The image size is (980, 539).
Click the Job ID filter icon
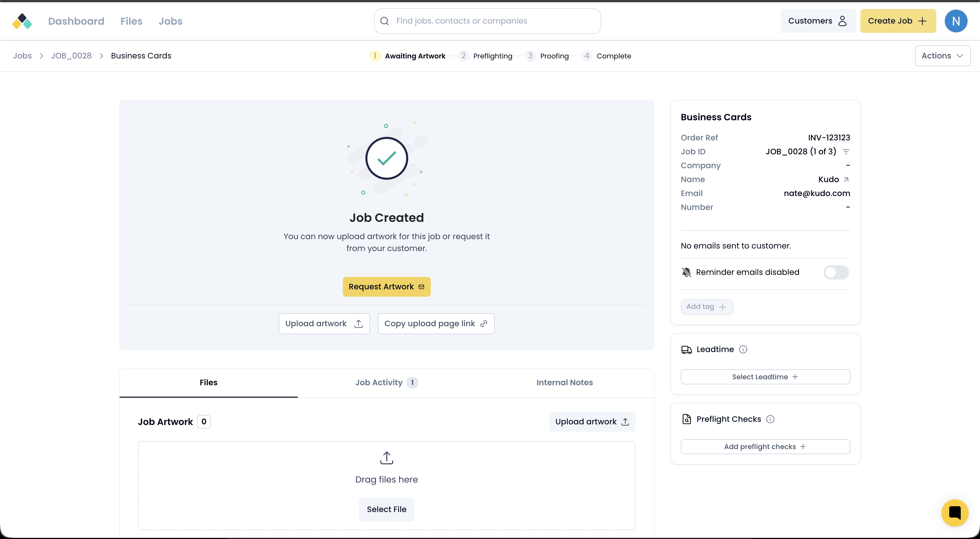pyautogui.click(x=846, y=152)
